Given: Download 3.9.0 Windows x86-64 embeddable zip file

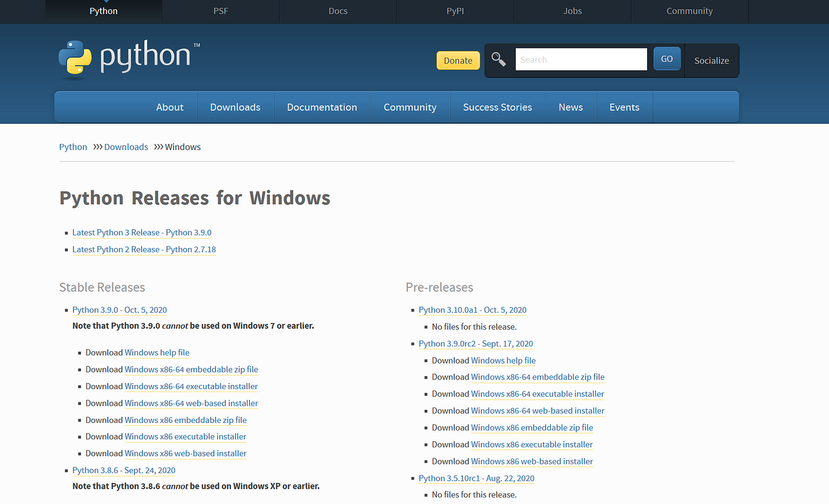Looking at the screenshot, I should pyautogui.click(x=191, y=369).
